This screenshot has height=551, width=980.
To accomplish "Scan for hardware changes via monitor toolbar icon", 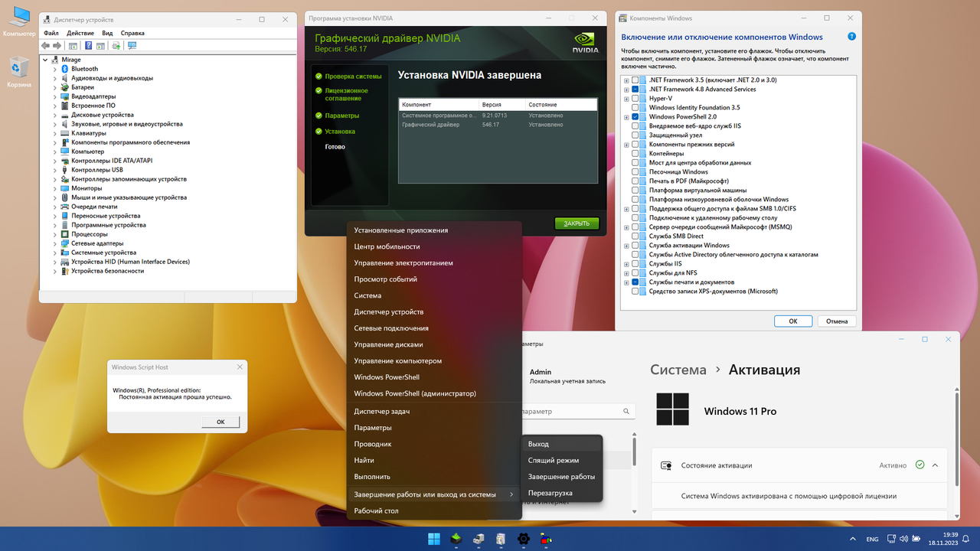I will pos(132,46).
